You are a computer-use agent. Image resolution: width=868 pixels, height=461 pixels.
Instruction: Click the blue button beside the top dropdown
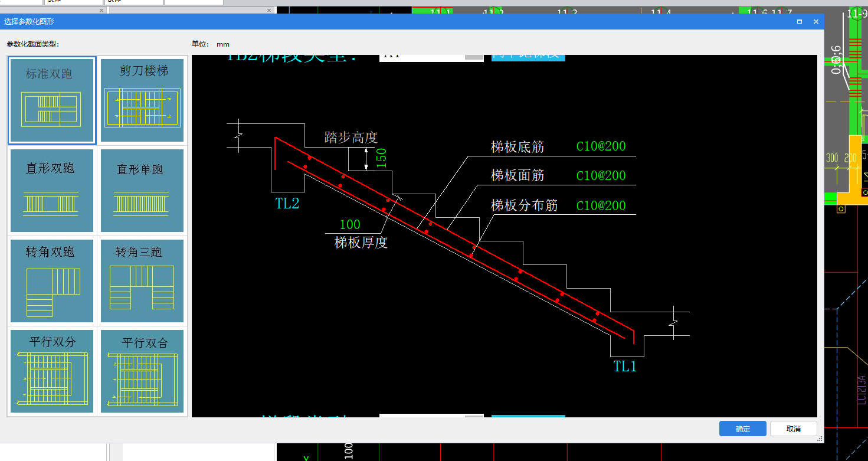[x=528, y=57]
